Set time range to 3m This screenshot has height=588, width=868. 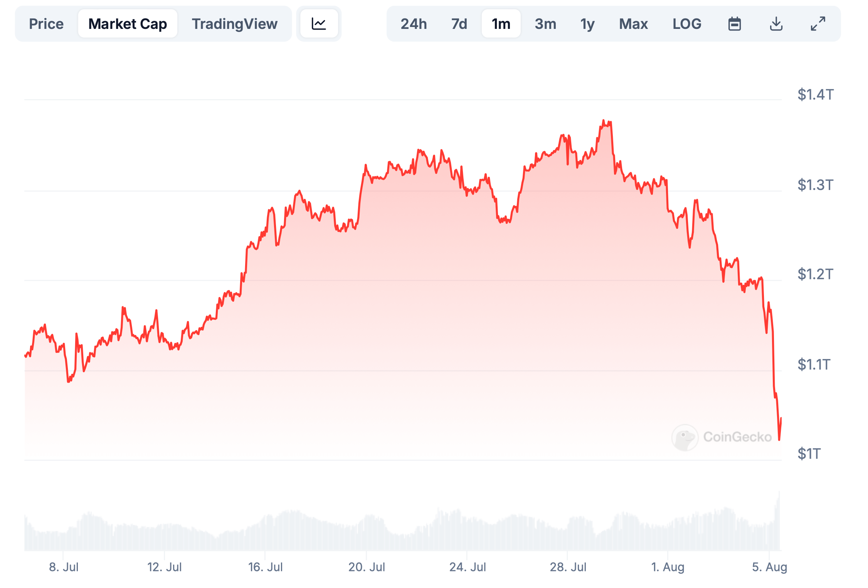[x=545, y=24]
